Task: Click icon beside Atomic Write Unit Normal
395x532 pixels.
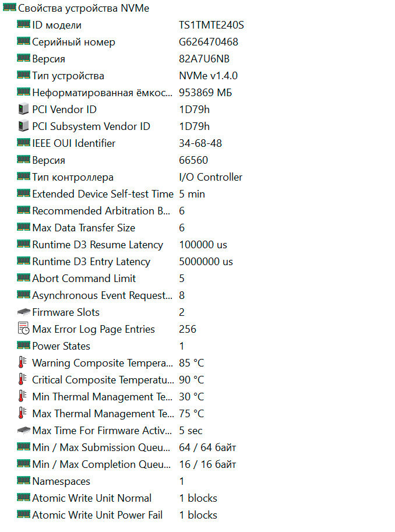Action: [23, 498]
